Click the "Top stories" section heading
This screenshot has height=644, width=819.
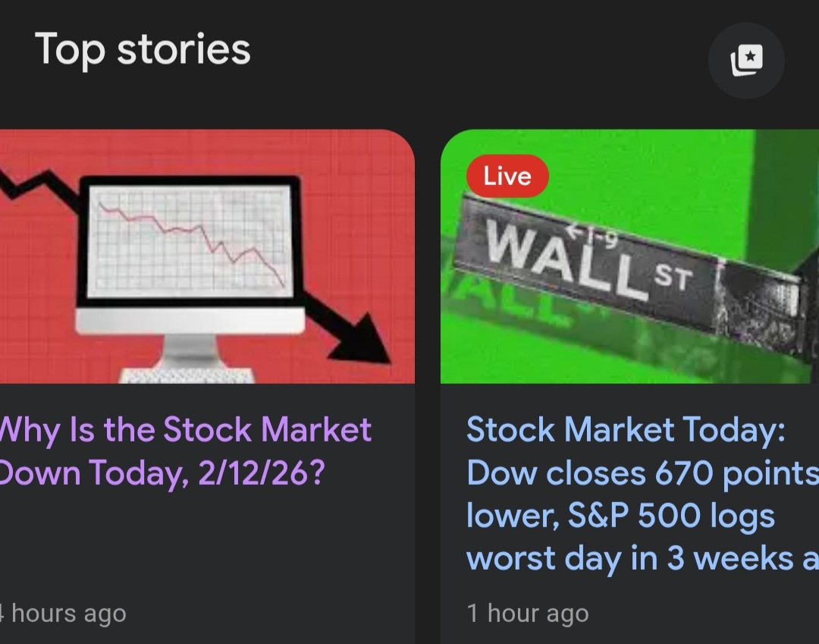click(143, 50)
